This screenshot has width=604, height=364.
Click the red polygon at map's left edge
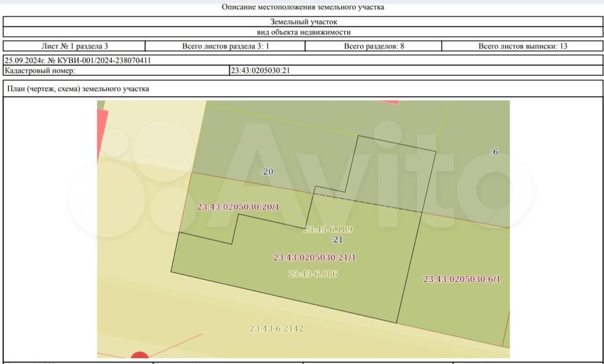(x=102, y=134)
